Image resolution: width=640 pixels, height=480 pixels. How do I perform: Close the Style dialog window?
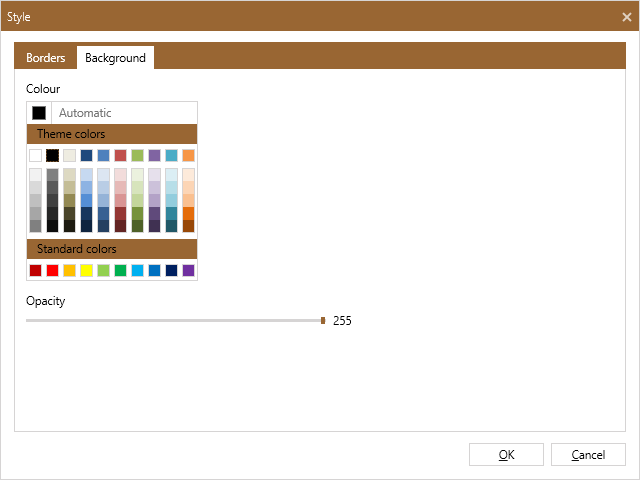coord(627,17)
